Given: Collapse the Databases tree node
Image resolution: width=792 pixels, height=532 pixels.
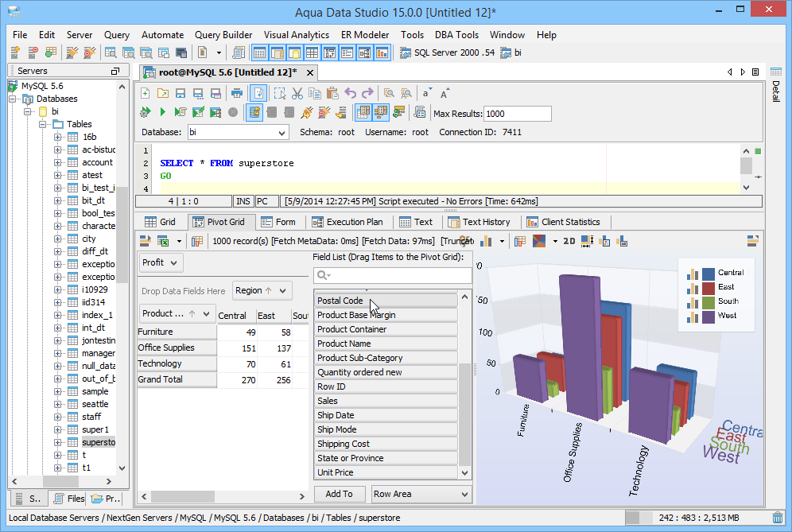Looking at the screenshot, I should (13, 99).
